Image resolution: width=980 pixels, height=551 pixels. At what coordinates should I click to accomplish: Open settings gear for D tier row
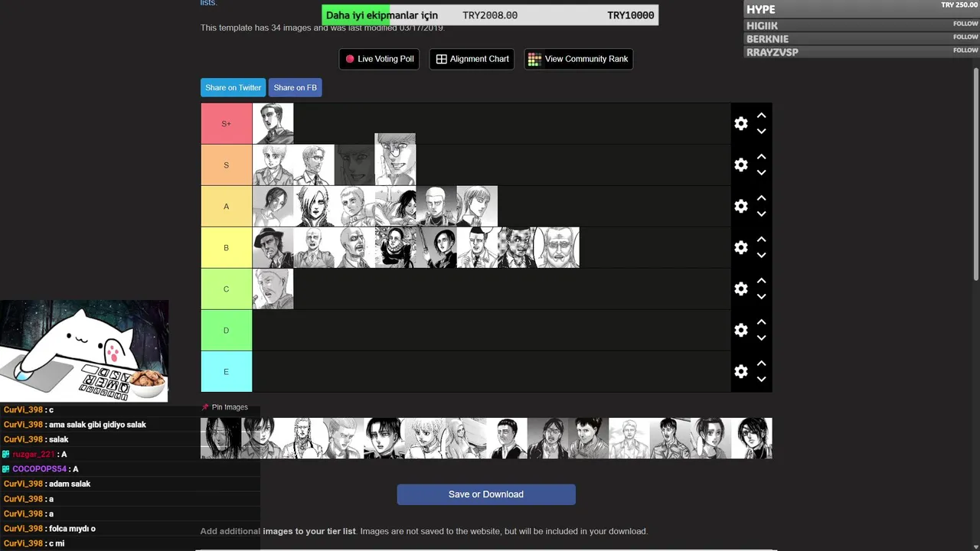click(x=740, y=330)
